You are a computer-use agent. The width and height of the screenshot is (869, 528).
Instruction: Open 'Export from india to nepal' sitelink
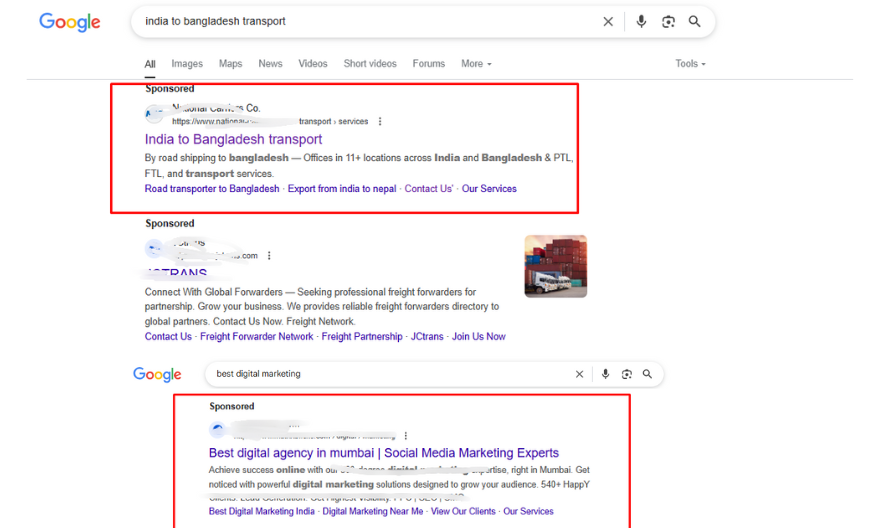(x=342, y=189)
